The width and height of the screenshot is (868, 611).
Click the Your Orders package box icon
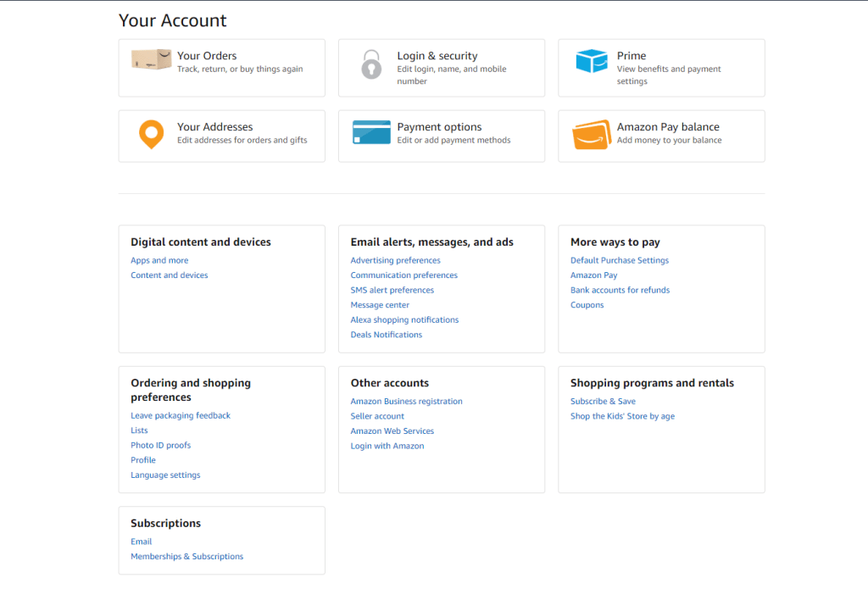[x=151, y=59]
